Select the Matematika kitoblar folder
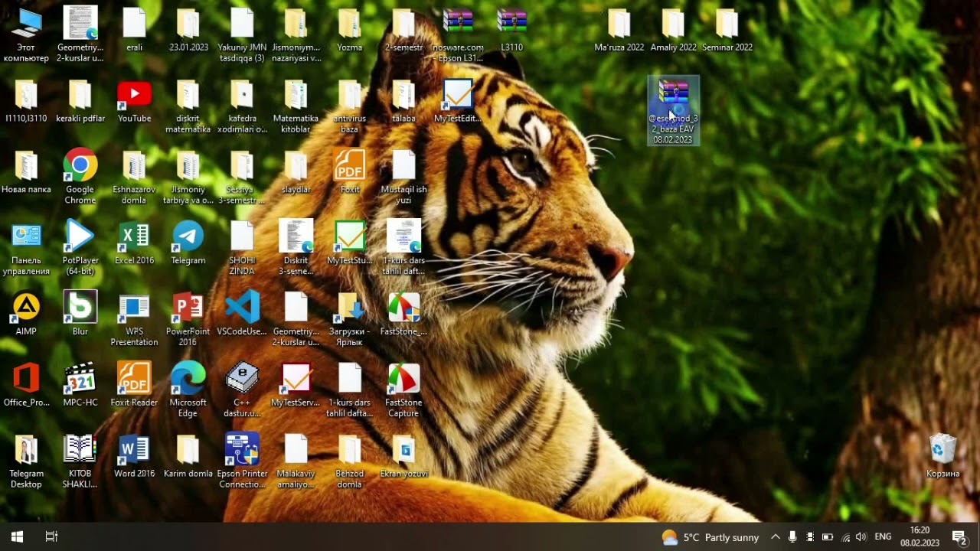 (x=296, y=106)
